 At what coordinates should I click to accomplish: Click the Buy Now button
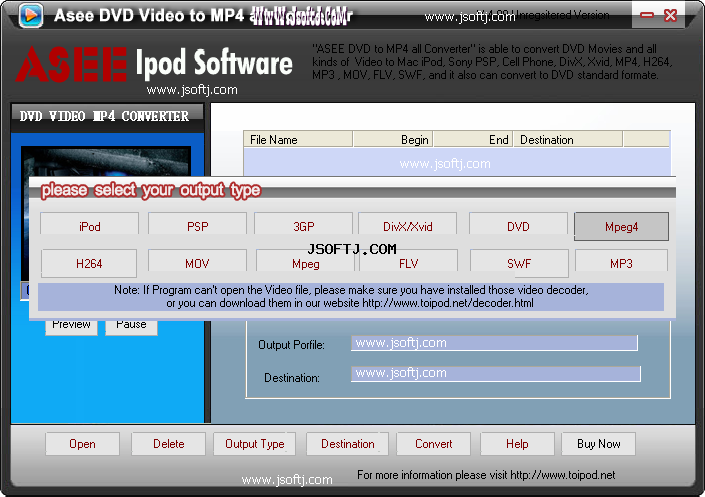click(598, 444)
